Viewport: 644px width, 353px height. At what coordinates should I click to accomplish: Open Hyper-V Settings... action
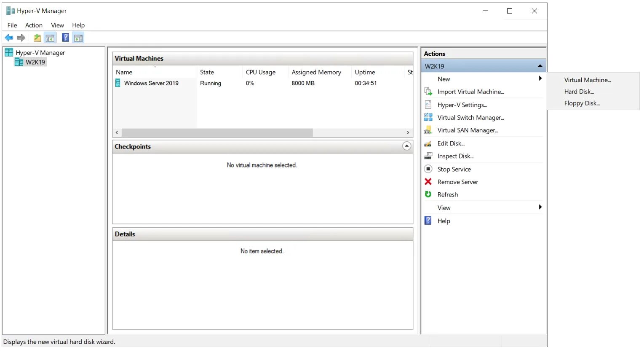pyautogui.click(x=462, y=105)
